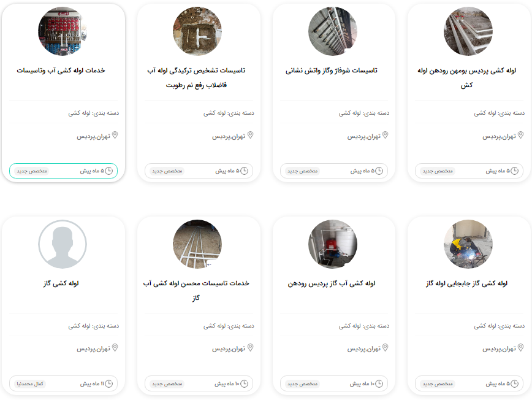The image size is (532, 400).
Task: Click clock icon on تاسیسات شوفاژ وگاز واتش نشانی card
Action: tap(379, 171)
